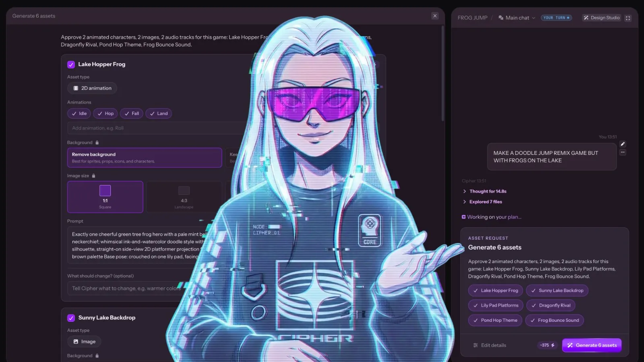Click the lock icon beside first Background label
This screenshot has height=362, width=644.
97,142
